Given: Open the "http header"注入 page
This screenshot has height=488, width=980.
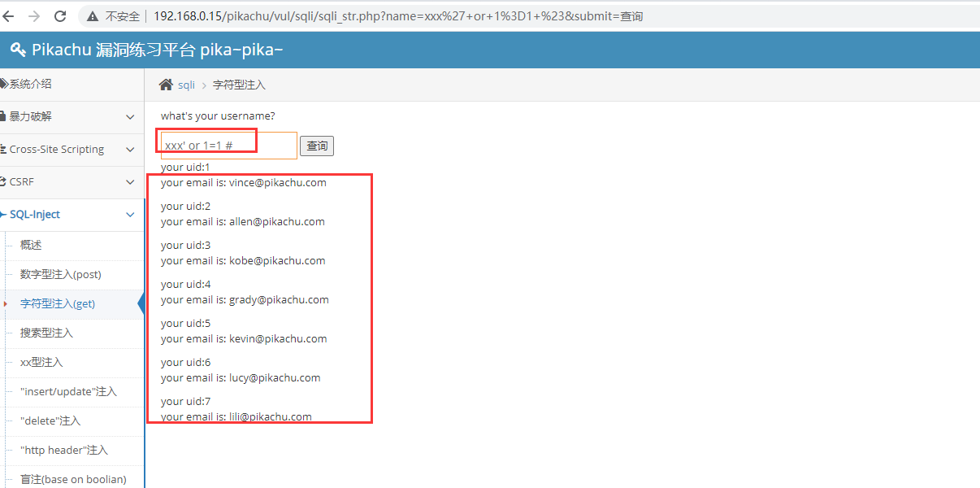Looking at the screenshot, I should (64, 451).
